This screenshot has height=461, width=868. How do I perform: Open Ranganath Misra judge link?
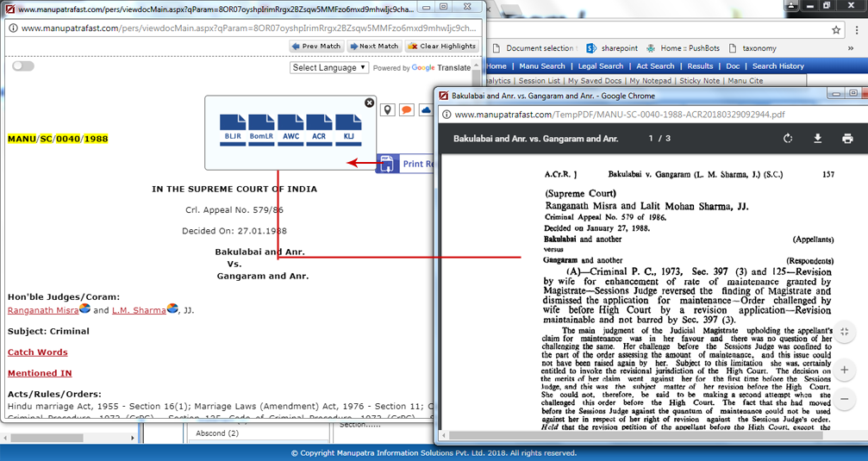click(43, 310)
